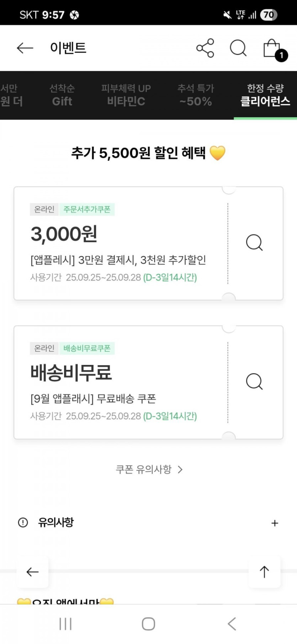Expand the 유의사항 section with plus
The image size is (297, 644).
click(x=275, y=523)
